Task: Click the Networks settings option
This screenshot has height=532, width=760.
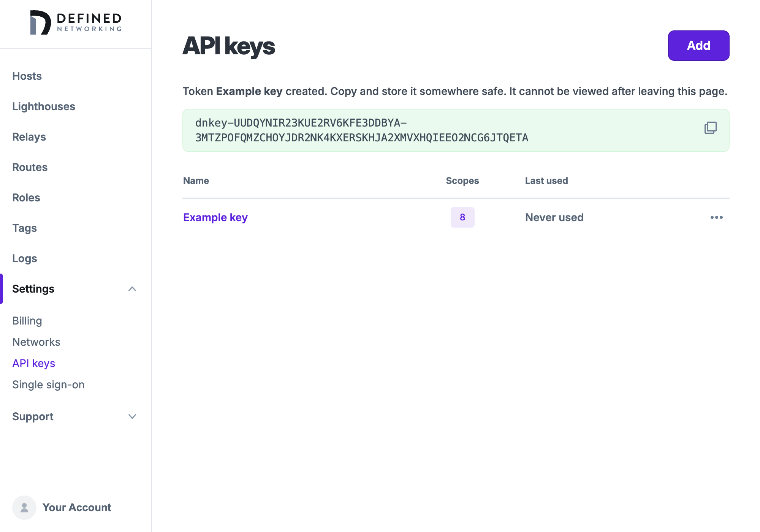Action: click(x=36, y=341)
